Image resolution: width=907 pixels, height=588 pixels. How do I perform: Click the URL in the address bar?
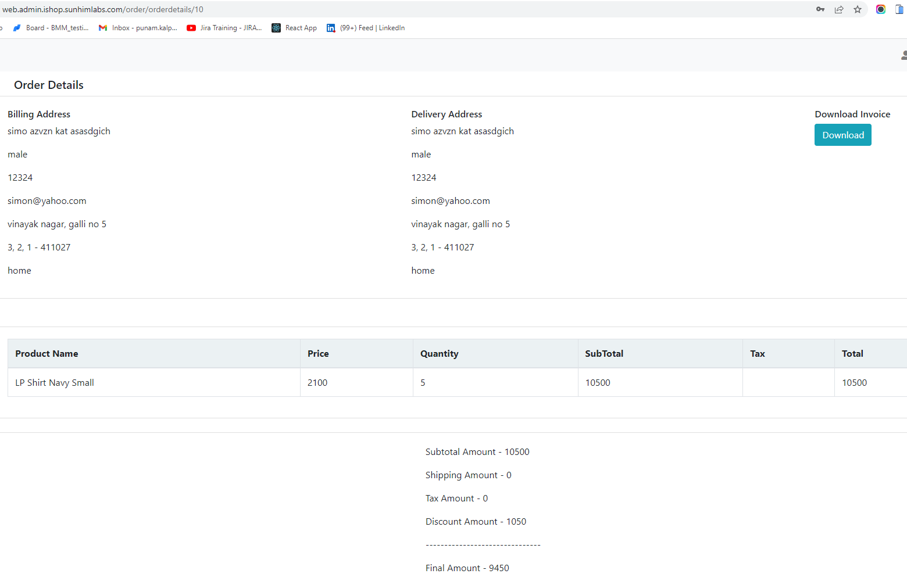(x=103, y=9)
